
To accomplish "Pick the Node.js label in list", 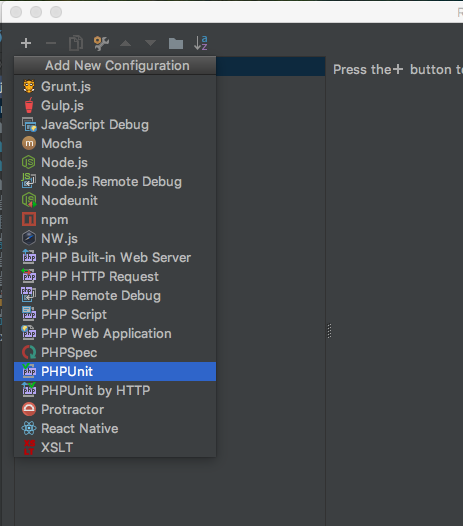I will point(64,163).
